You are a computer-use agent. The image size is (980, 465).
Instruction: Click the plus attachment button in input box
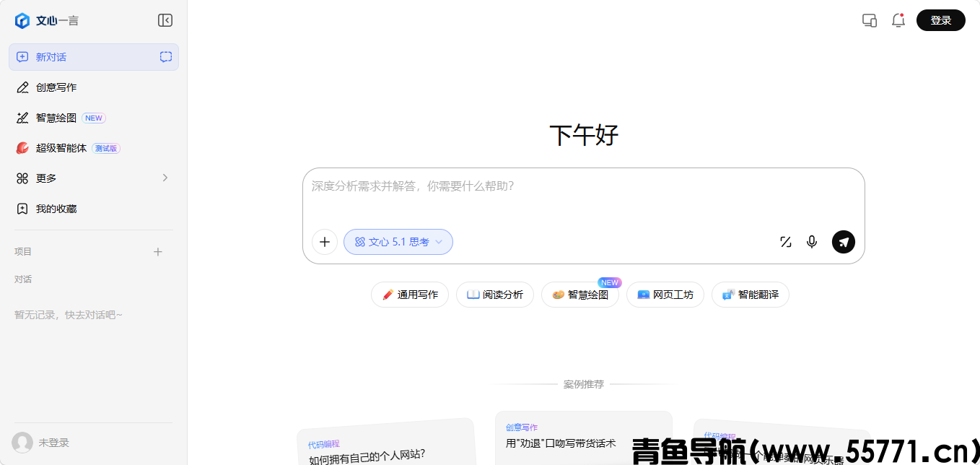[x=325, y=242]
